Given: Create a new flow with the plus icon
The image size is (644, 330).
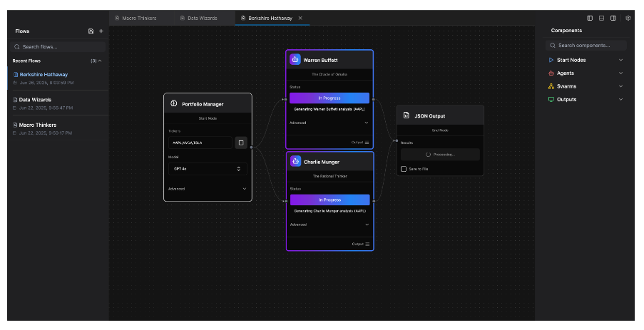Looking at the screenshot, I should coord(101,31).
